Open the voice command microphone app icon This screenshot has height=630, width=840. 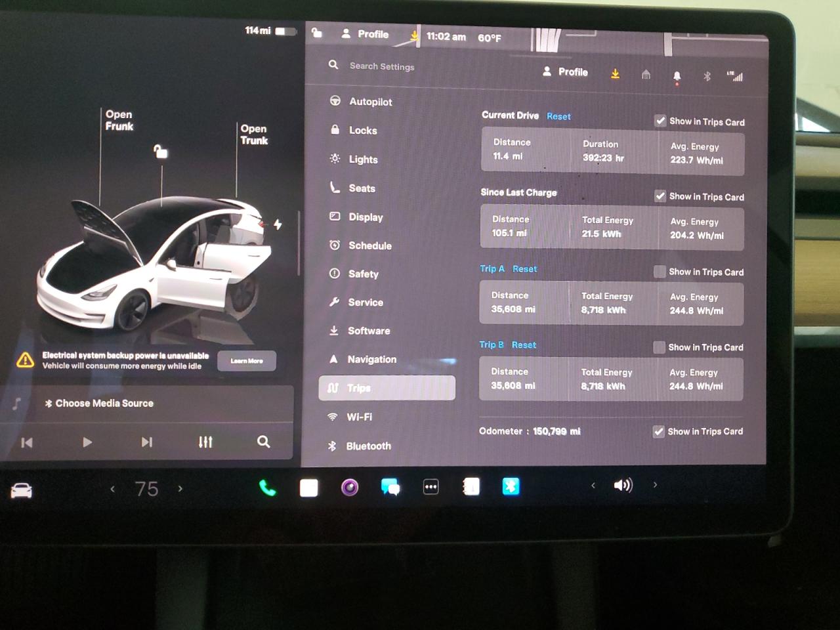pyautogui.click(x=350, y=487)
